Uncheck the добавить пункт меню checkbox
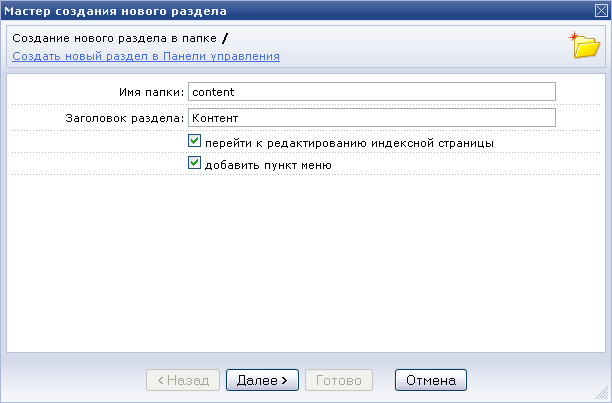The width and height of the screenshot is (612, 403). (x=194, y=163)
